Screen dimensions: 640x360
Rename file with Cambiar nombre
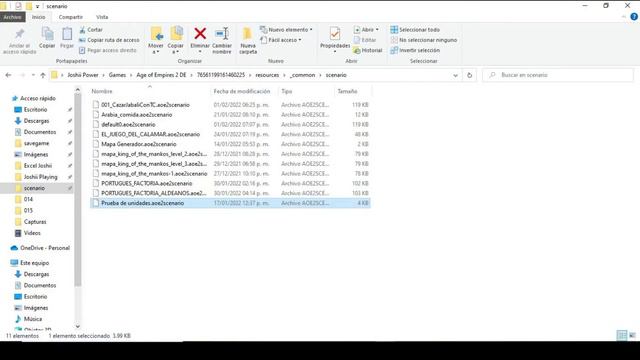pyautogui.click(x=222, y=41)
